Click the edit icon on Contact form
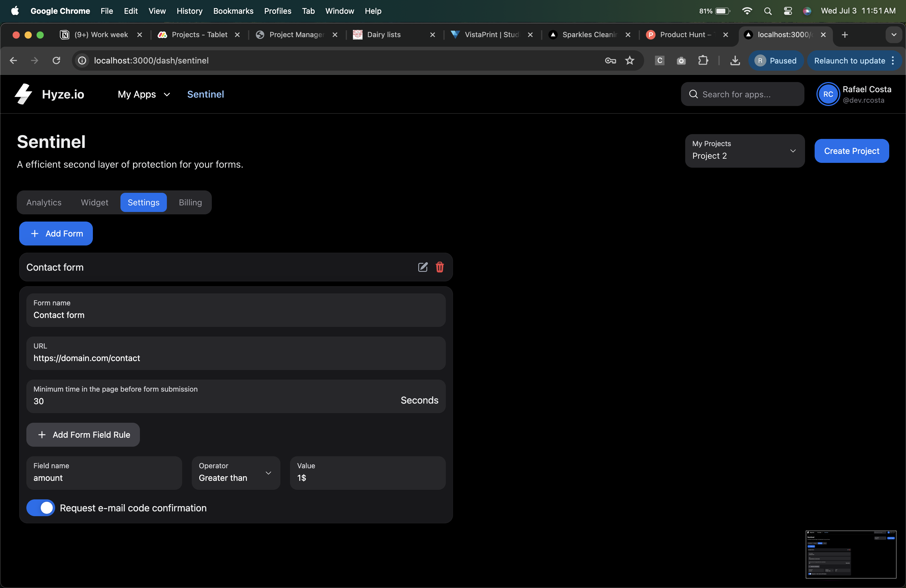Screen dimensions: 906x588 (422, 267)
